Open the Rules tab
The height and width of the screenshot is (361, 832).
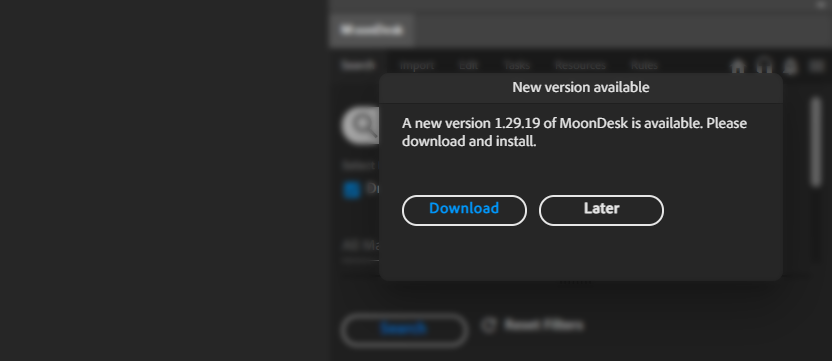[x=644, y=65]
